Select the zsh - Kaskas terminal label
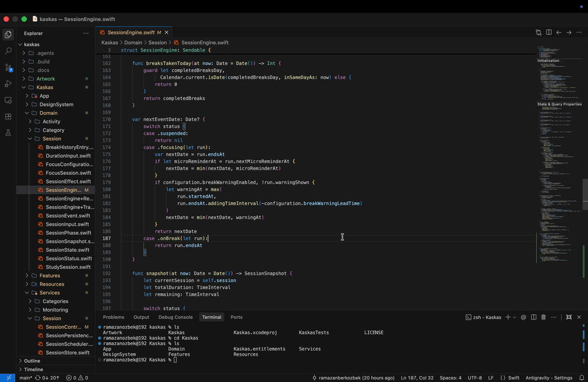The image size is (588, 382). pos(483,318)
